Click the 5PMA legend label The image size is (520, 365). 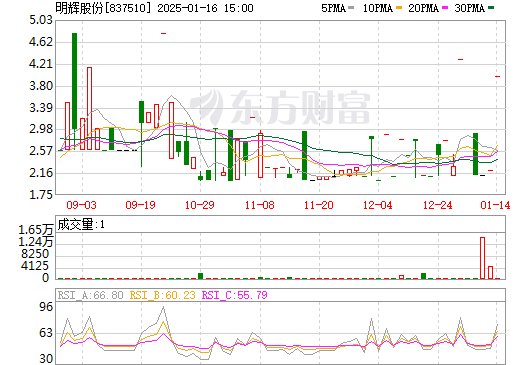[x=333, y=8]
